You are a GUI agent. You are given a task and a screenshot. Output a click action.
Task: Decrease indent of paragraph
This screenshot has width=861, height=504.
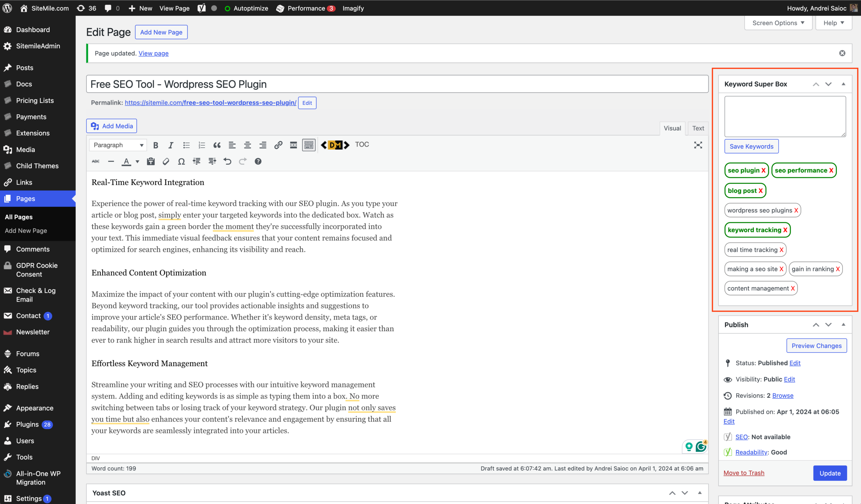[196, 161]
